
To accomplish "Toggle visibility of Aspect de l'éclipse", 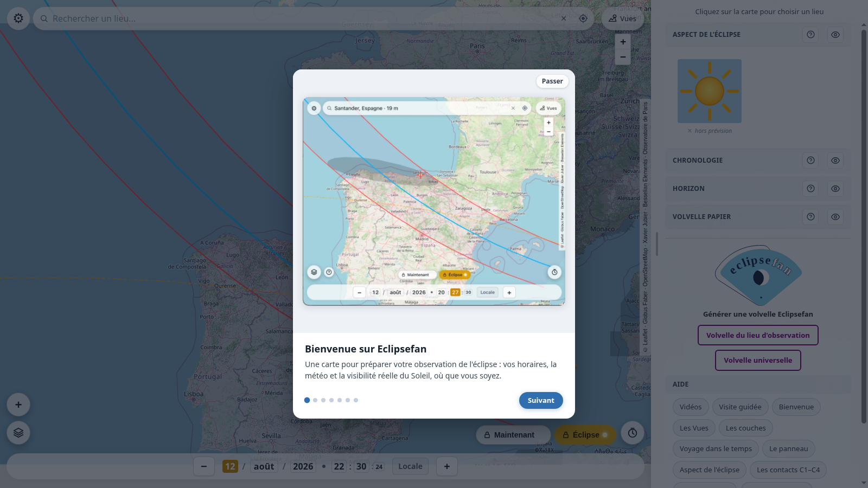I will pyautogui.click(x=835, y=35).
